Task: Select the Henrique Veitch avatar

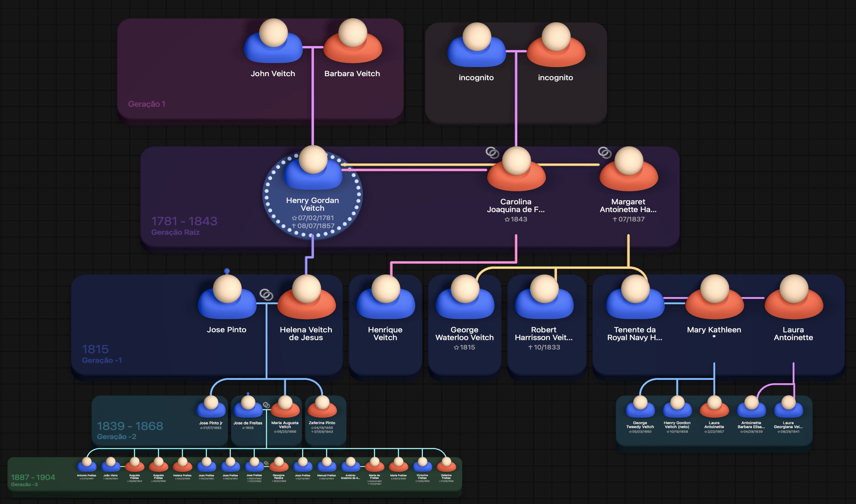Action: coord(386,297)
